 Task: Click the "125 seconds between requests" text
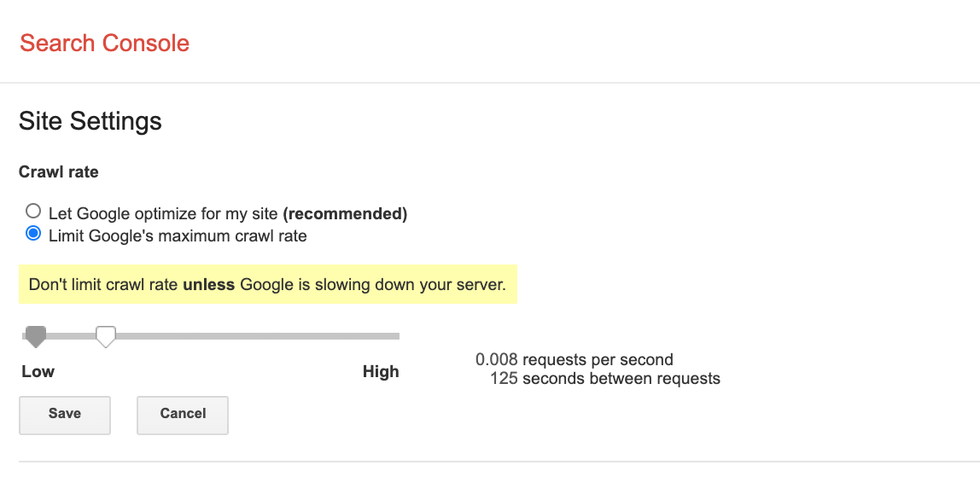point(604,378)
